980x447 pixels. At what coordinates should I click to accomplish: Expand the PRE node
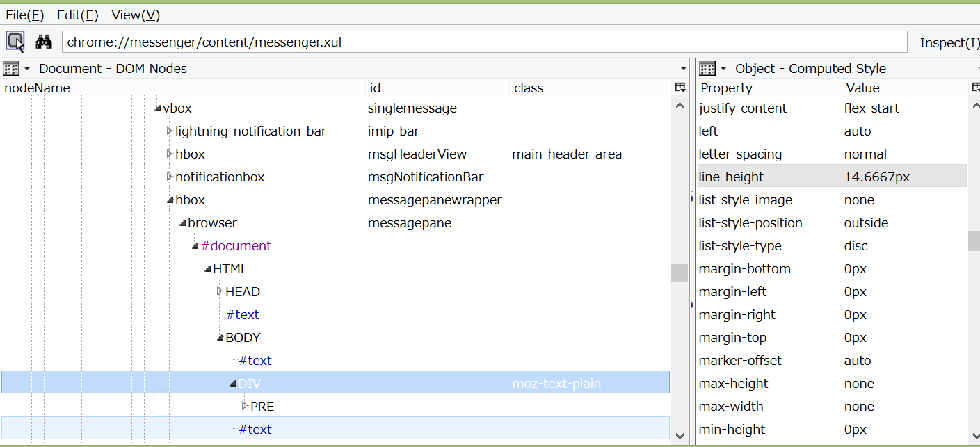(244, 407)
